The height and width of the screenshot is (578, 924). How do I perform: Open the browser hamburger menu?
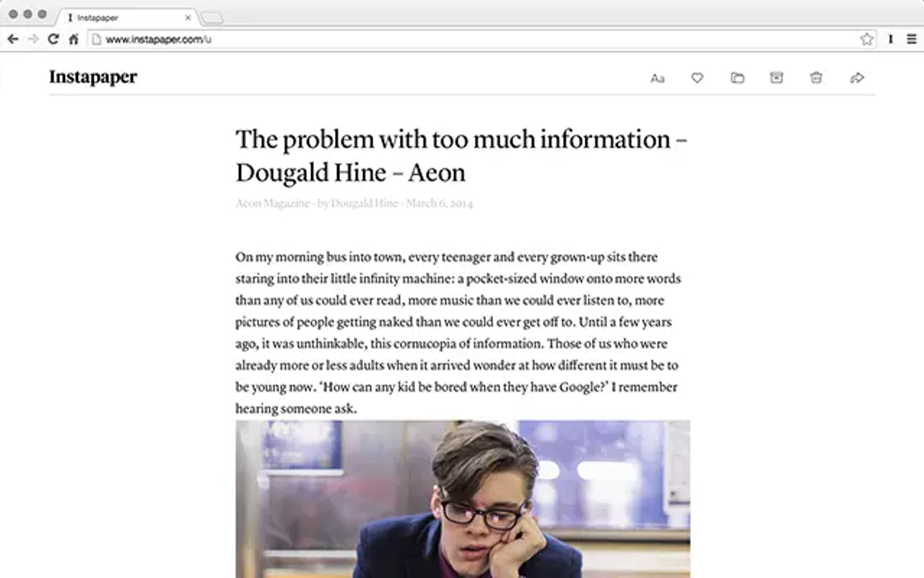[912, 39]
